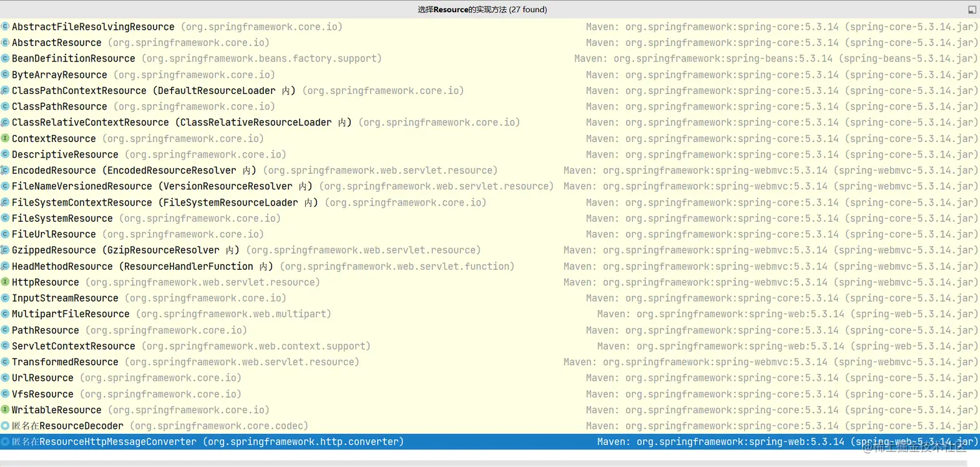Click the class icon beside DescriptiveResource
Screen dimensions: 980x467
coord(5,154)
